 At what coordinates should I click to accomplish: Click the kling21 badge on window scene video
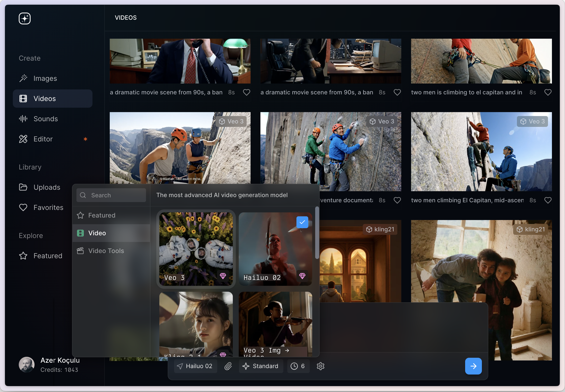pyautogui.click(x=380, y=229)
